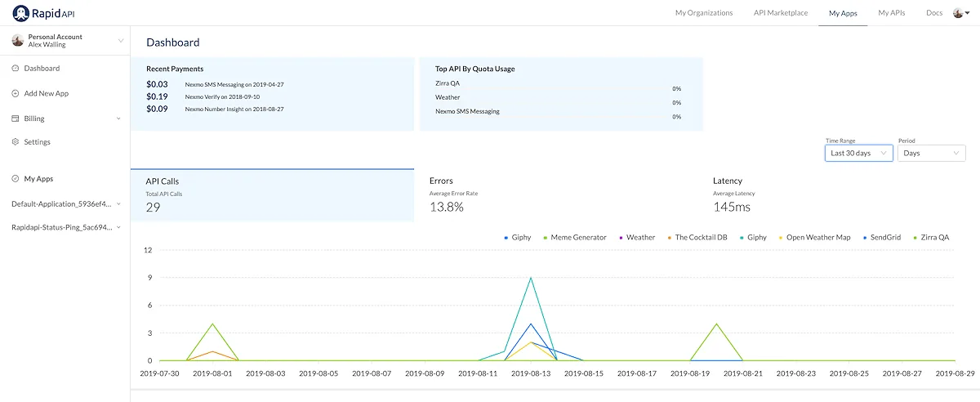This screenshot has height=402, width=980.
Task: Click the Personal Account profile picture
Action: click(x=18, y=40)
